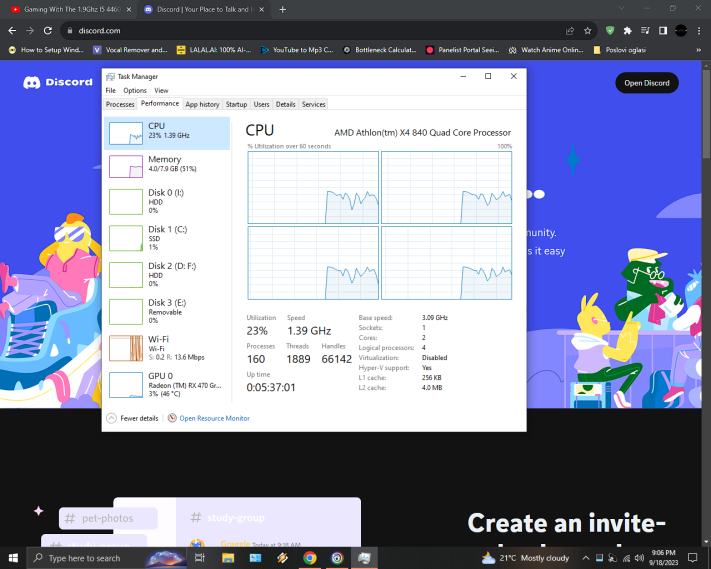Screen dimensions: 711x569
Task: Select the CPU graph in Task Manager sidebar
Action: 167,133
